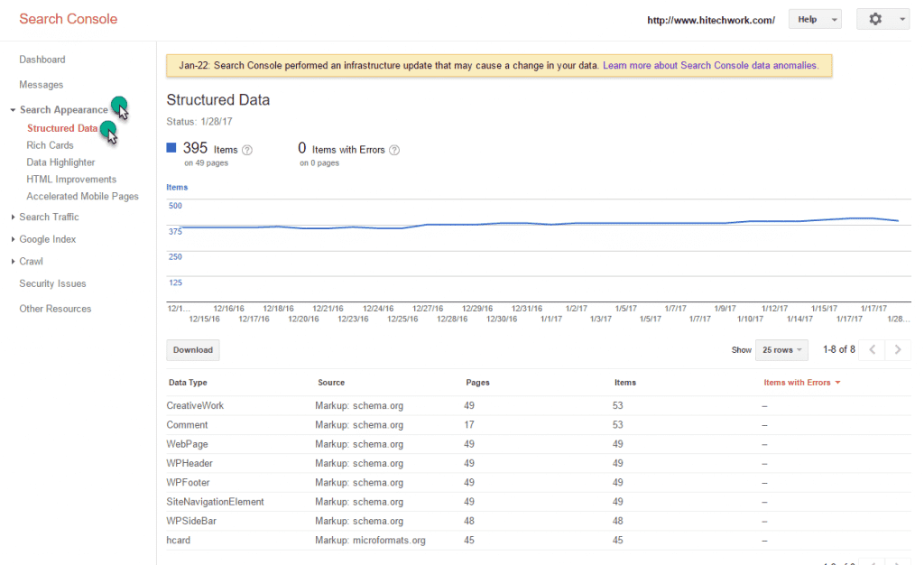The image size is (924, 565).
Task: Go to previous page of results
Action: pyautogui.click(x=873, y=350)
